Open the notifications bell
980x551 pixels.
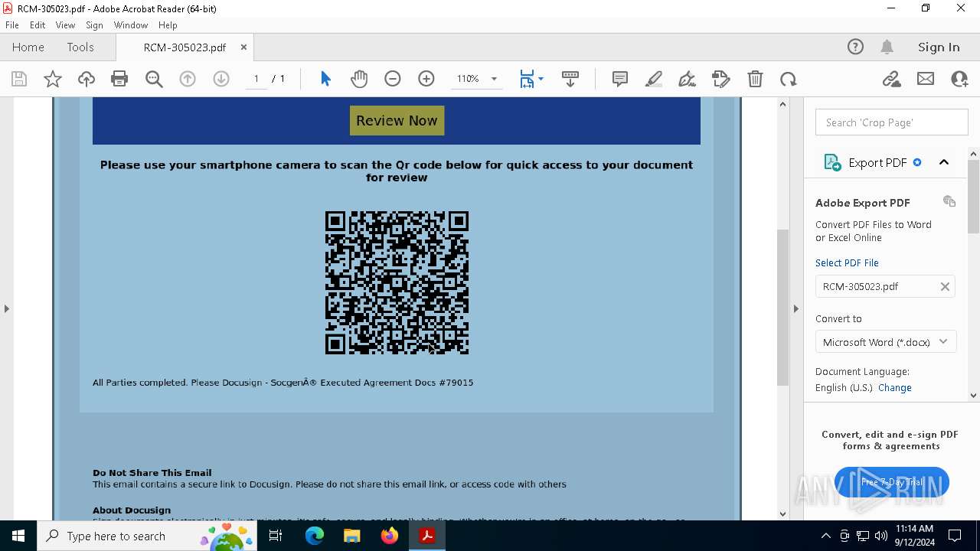887,47
